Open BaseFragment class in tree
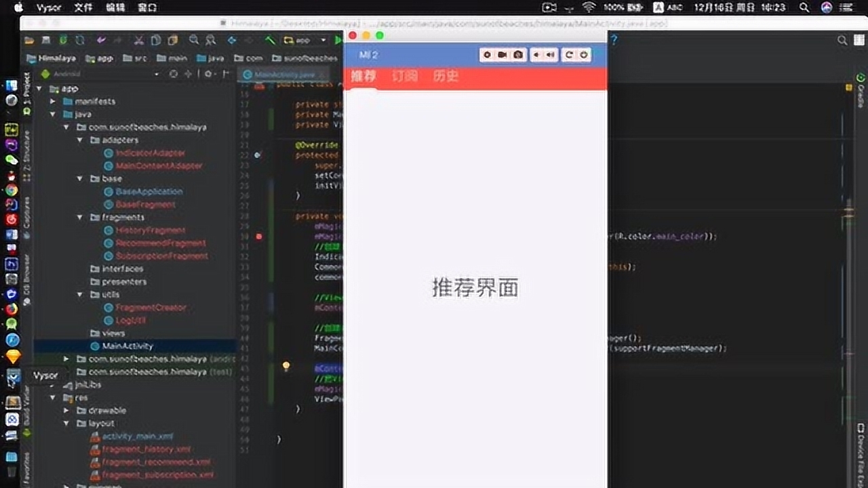 coord(139,205)
